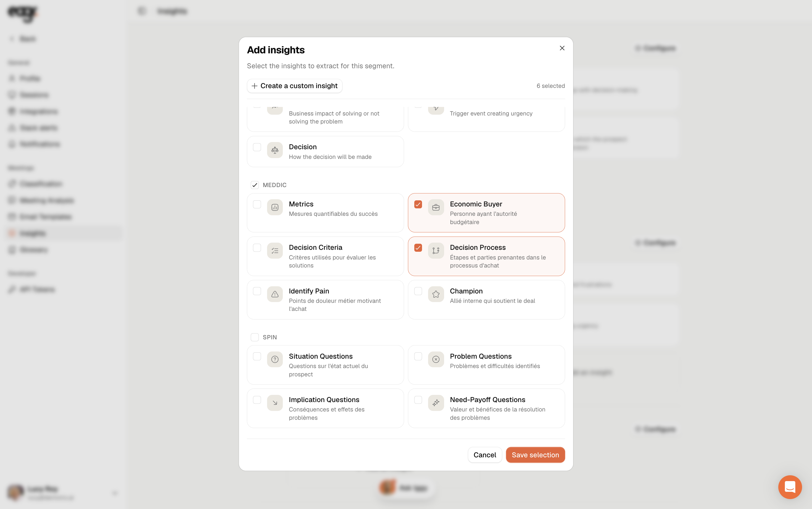Click the Economic Buyer briefcase icon
The height and width of the screenshot is (509, 812).
(x=436, y=207)
